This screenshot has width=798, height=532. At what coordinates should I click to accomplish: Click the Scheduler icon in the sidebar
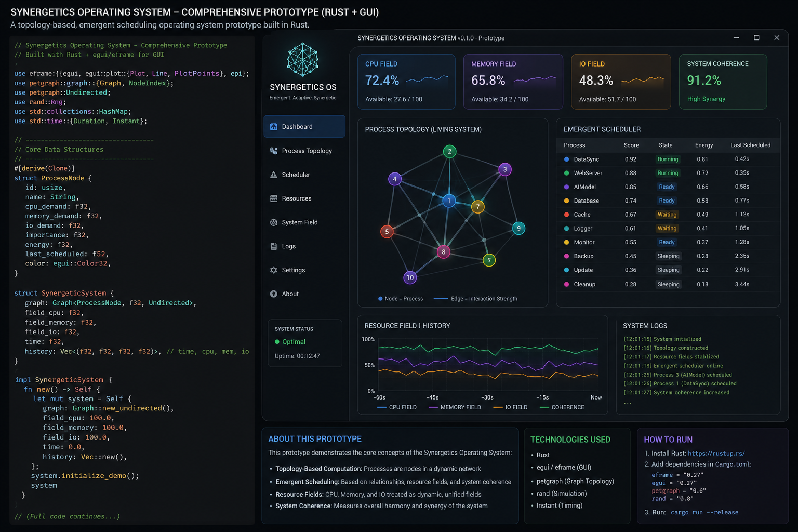274,175
